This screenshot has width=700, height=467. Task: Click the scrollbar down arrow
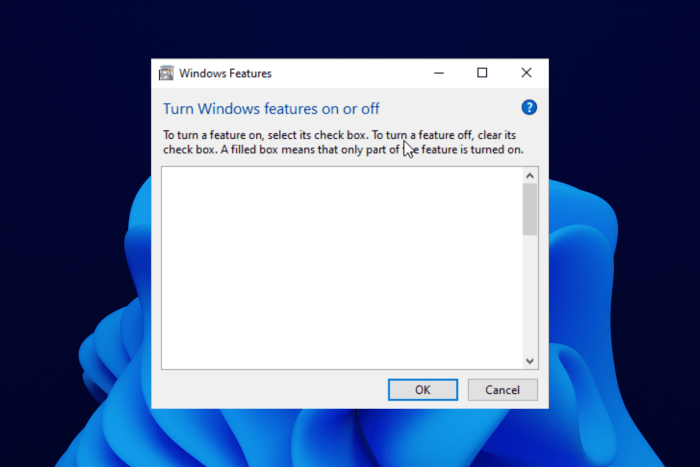(x=530, y=361)
